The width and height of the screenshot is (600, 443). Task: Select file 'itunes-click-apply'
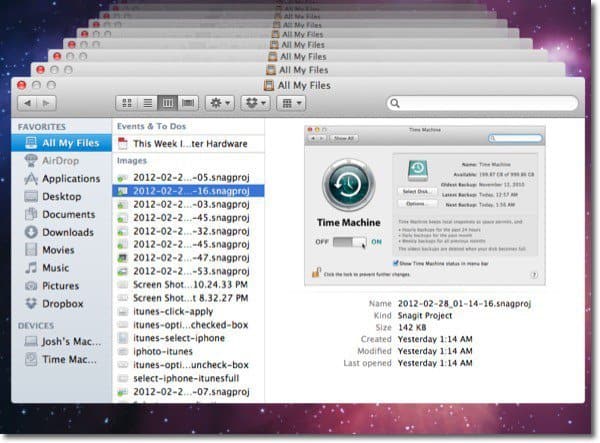pos(188,311)
